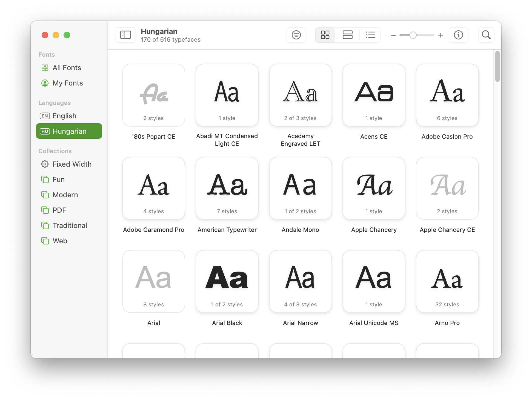
Task: Click the '4 of 8 styles' label
Action: 301,304
